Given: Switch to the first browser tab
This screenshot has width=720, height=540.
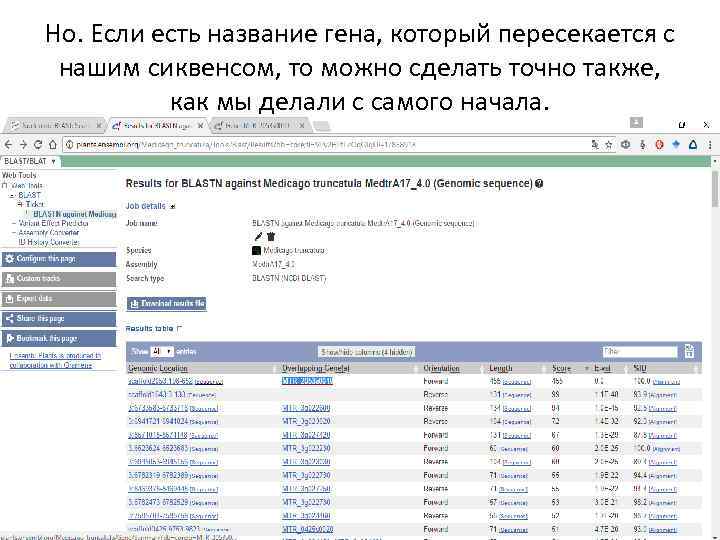Looking at the screenshot, I should point(54,125).
